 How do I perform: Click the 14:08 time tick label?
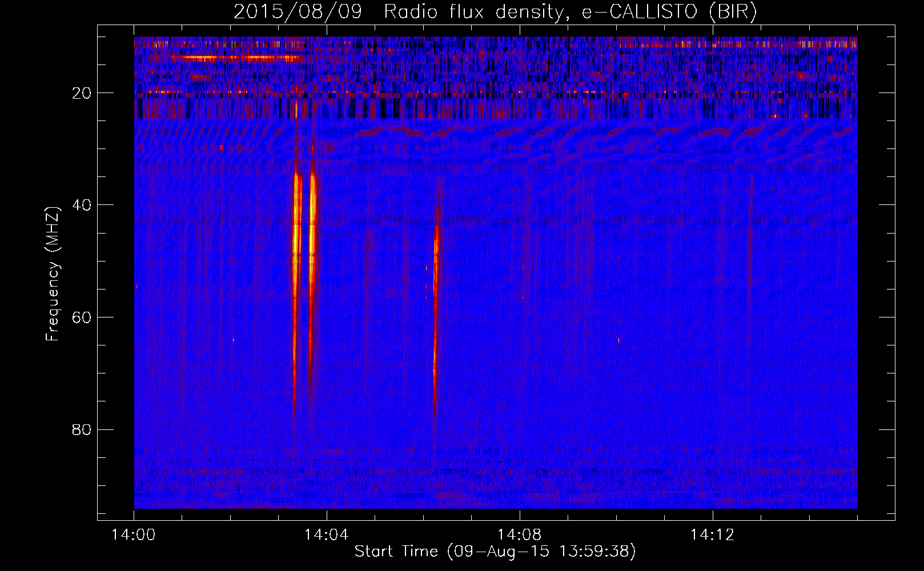coord(519,535)
